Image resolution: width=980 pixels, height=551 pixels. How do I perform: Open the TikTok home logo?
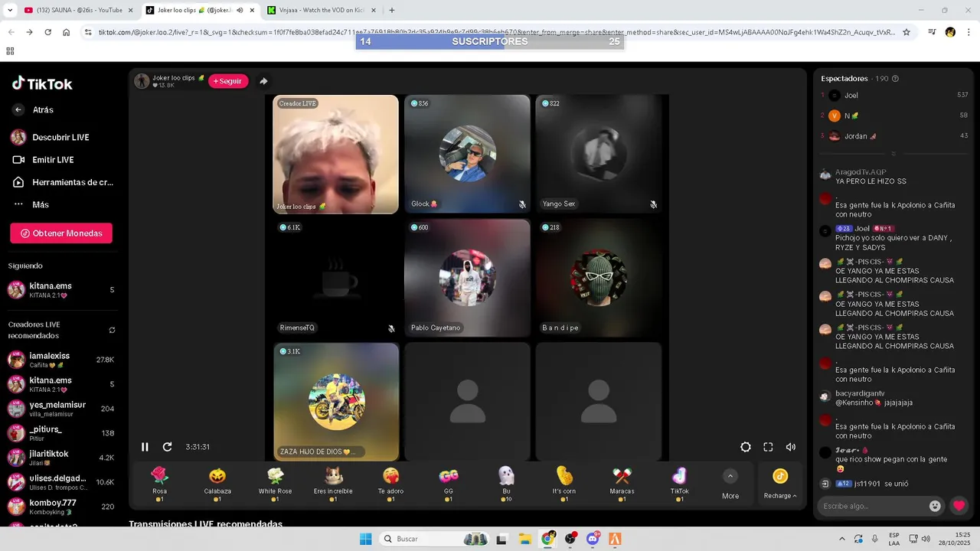(42, 83)
